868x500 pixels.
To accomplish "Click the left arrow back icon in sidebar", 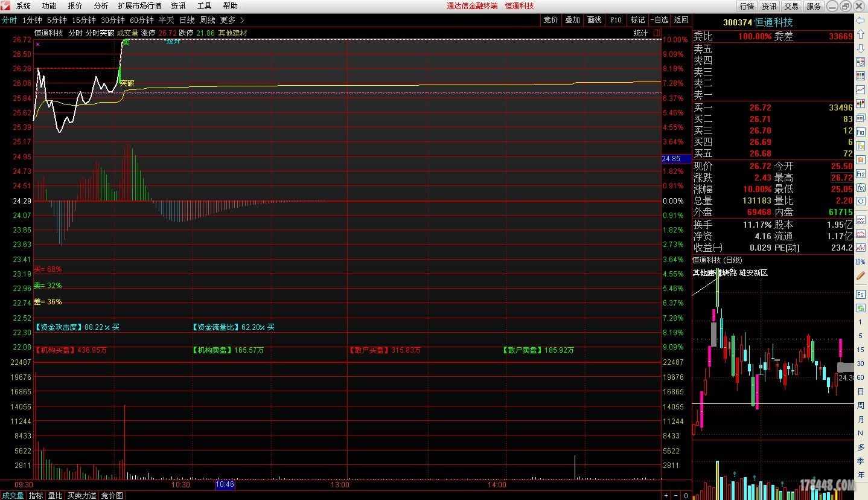I will 860,21.
